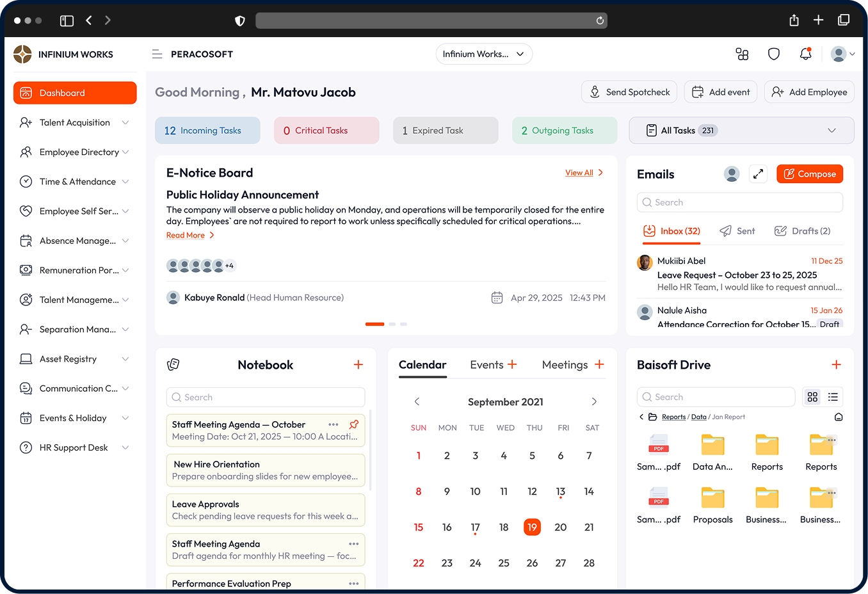
Task: Toggle the browser sidebar panel
Action: point(67,20)
